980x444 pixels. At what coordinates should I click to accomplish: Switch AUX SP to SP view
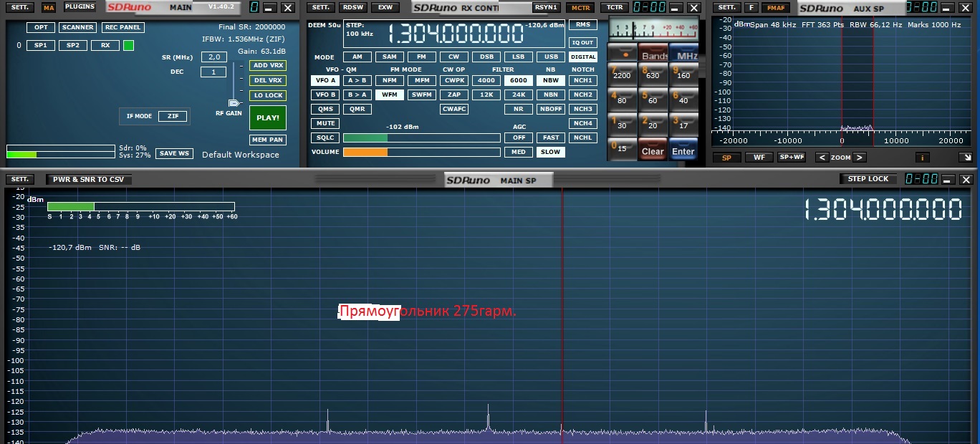pyautogui.click(x=726, y=158)
